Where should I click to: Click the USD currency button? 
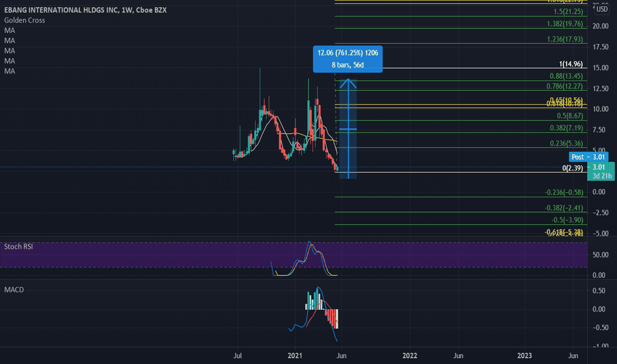coord(602,9)
